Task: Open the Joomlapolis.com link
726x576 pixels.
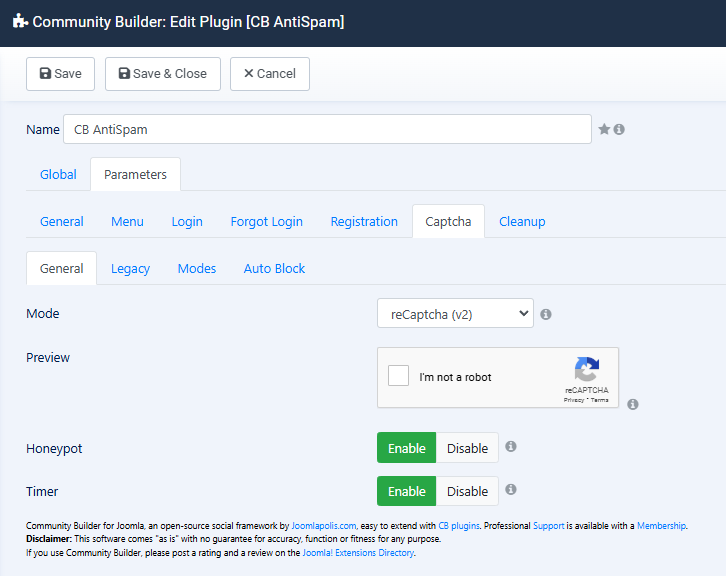Action: point(324,526)
